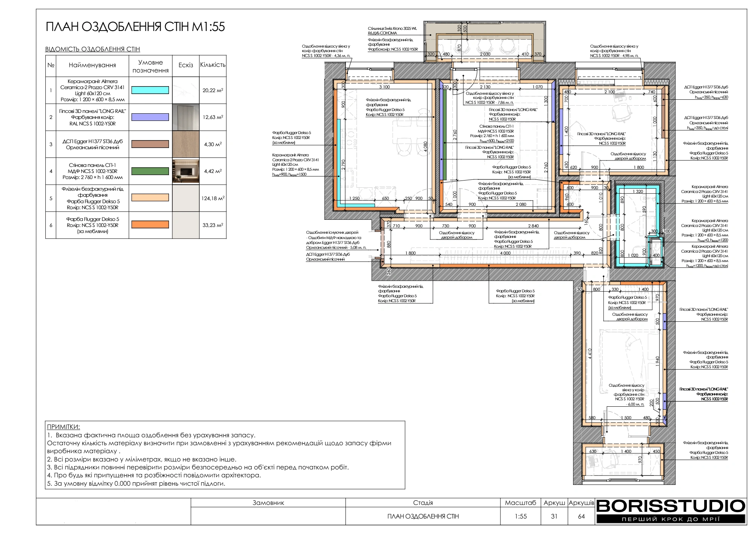Click sheet number 31 in title block
The width and height of the screenshot is (756, 534).
554,516
